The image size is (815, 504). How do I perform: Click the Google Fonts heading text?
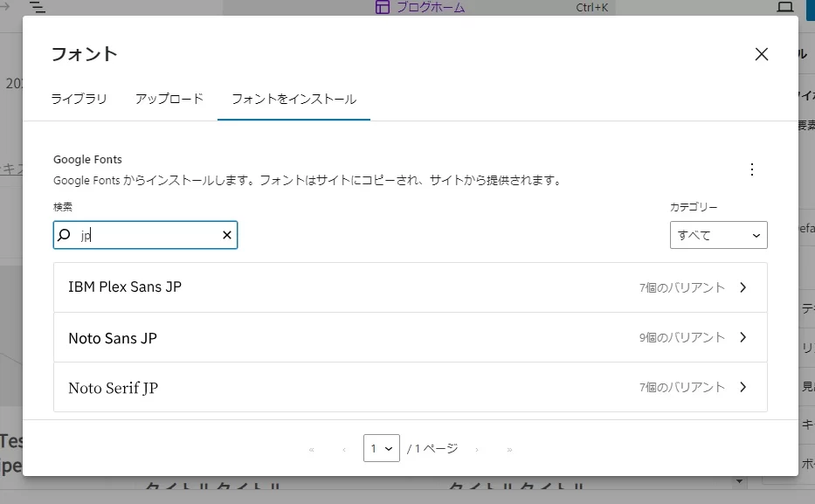87,160
